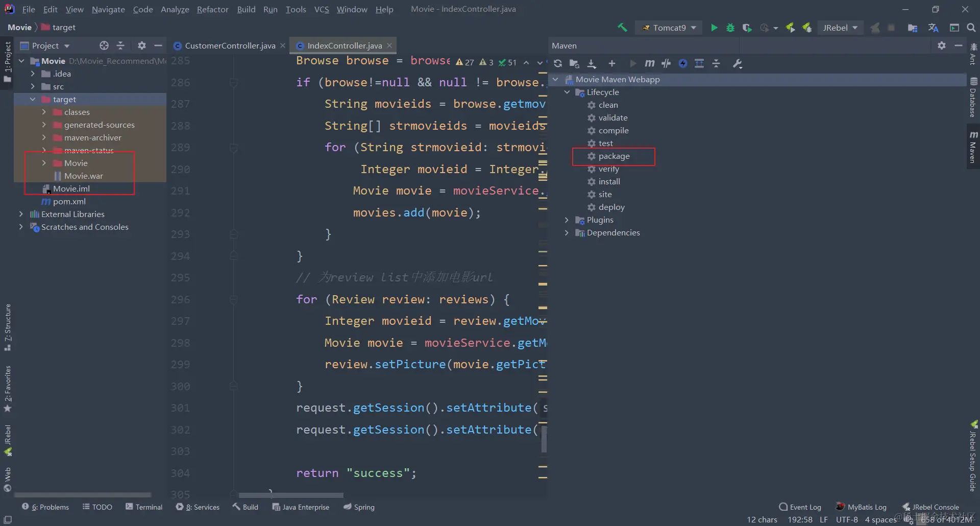This screenshot has width=980, height=526.
Task: Click the tool windows quick access corner icon
Action: tap(8, 519)
